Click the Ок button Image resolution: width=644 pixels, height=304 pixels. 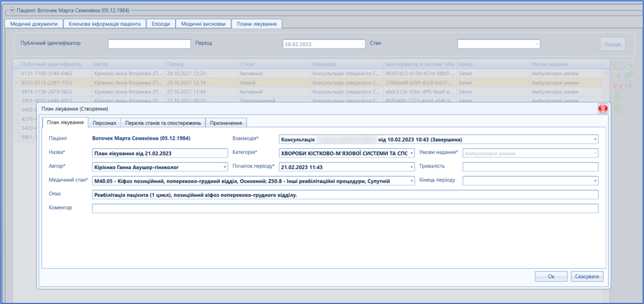click(551, 277)
